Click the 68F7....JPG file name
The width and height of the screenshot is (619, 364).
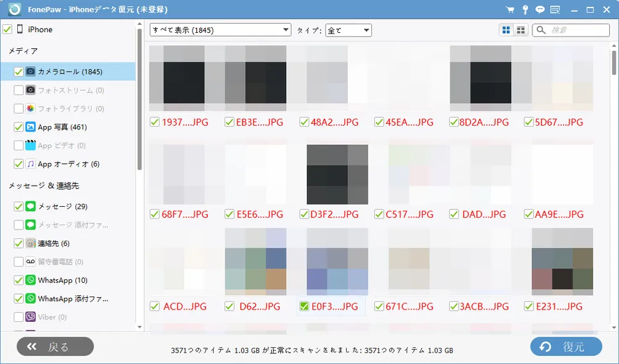184,214
